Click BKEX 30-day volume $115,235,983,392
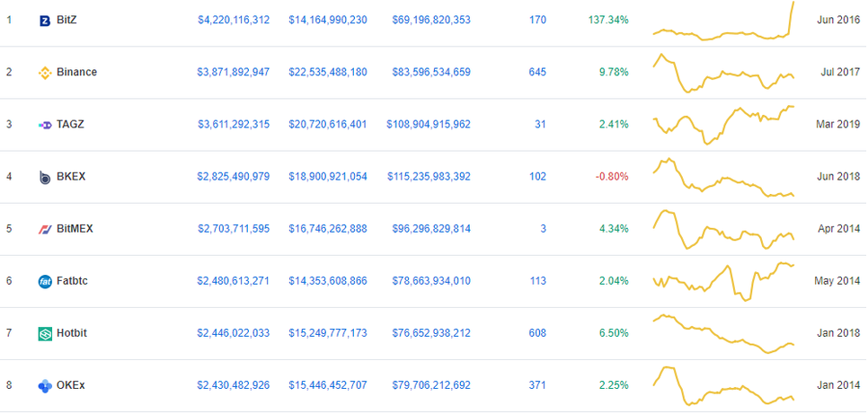The height and width of the screenshot is (414, 868). click(x=429, y=177)
